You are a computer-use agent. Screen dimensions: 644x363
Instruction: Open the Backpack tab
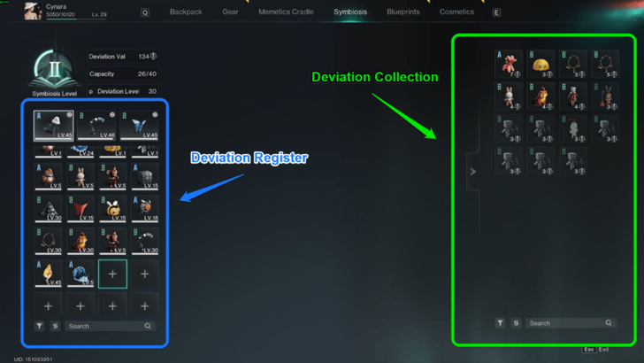click(186, 12)
